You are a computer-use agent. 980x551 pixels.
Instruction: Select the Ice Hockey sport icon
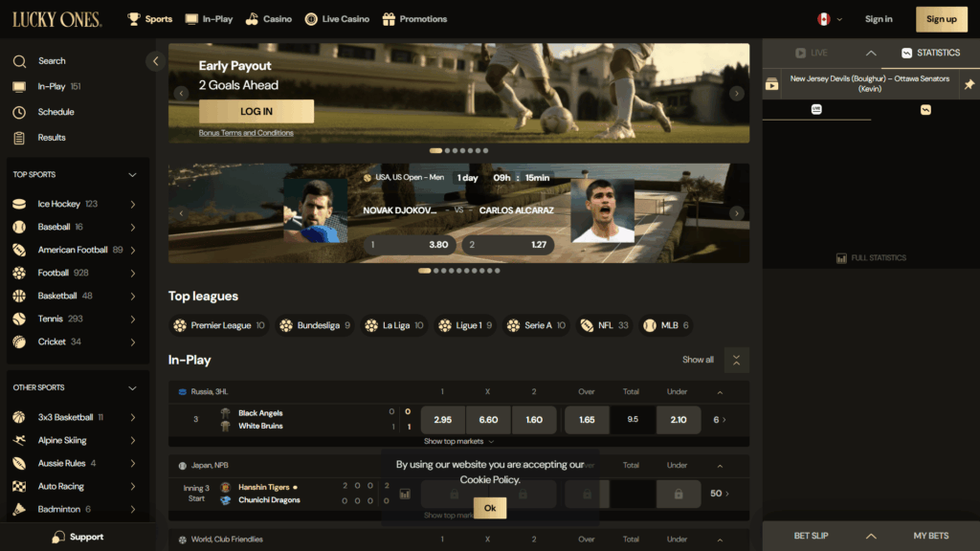pyautogui.click(x=18, y=203)
